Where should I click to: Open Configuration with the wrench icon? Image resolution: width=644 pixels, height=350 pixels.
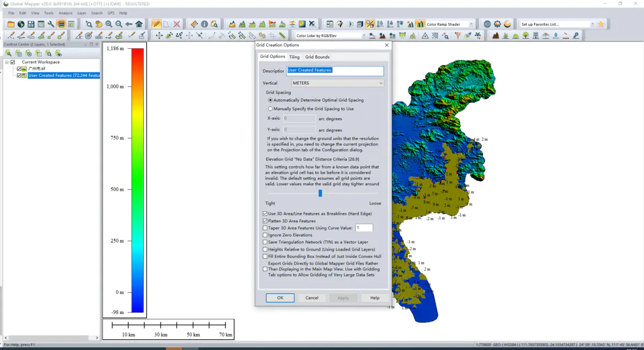click(x=51, y=24)
